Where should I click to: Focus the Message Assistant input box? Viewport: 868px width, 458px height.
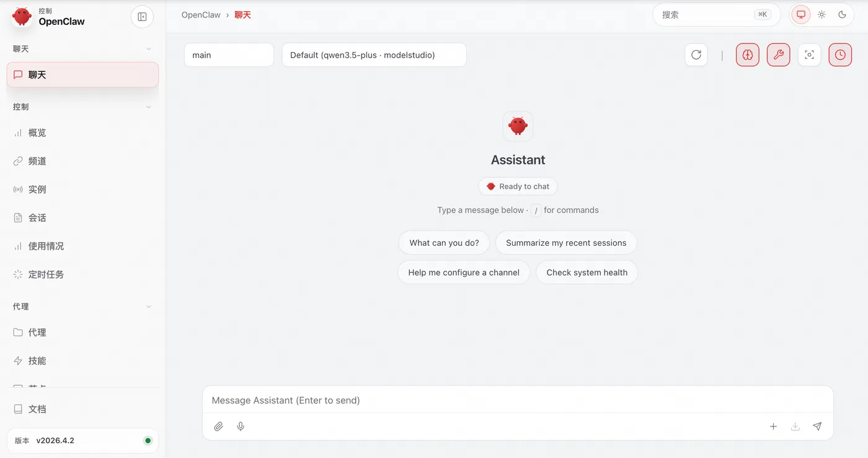tap(518, 400)
